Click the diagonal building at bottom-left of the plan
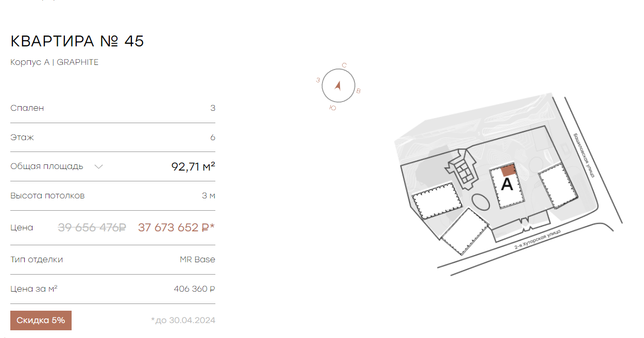 click(465, 231)
